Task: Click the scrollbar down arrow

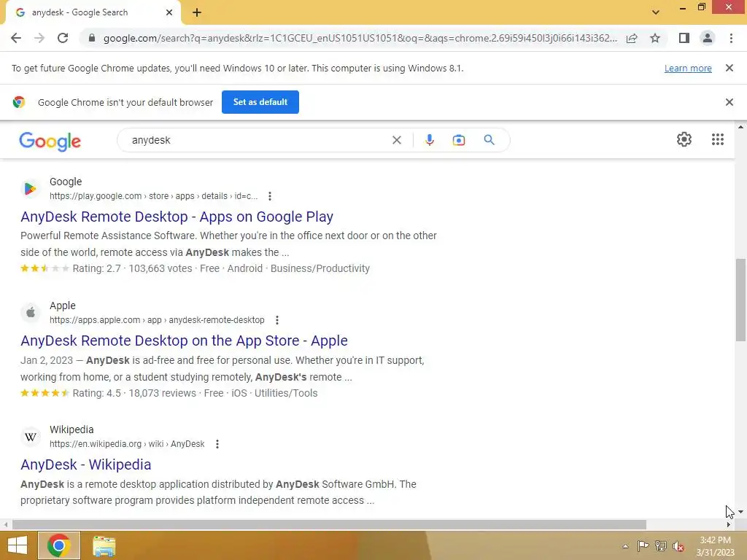Action: click(740, 512)
